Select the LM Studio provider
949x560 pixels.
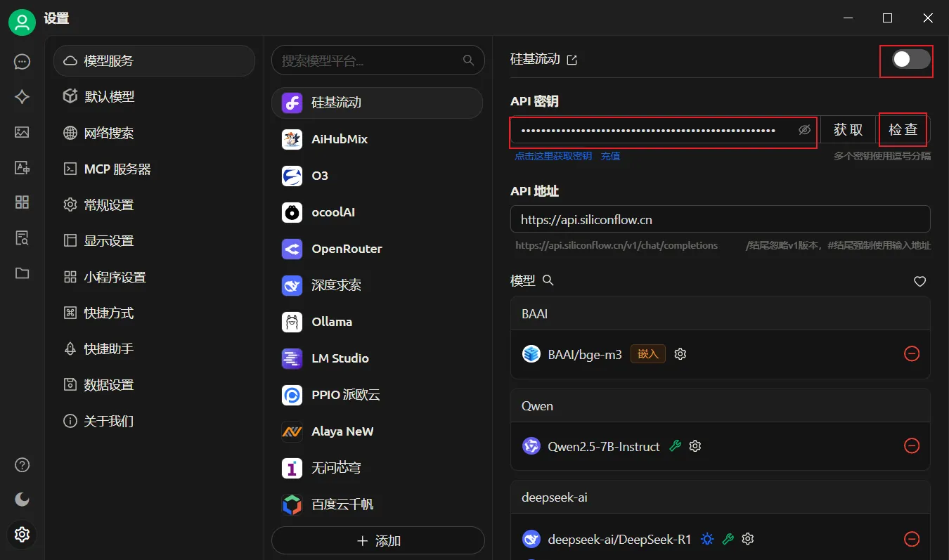377,358
